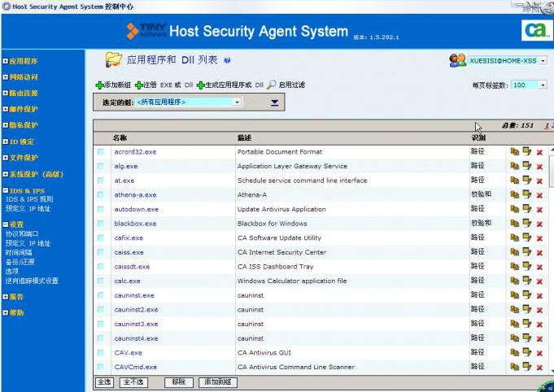Click the red X delete icon for acrord32.exe

click(539, 152)
